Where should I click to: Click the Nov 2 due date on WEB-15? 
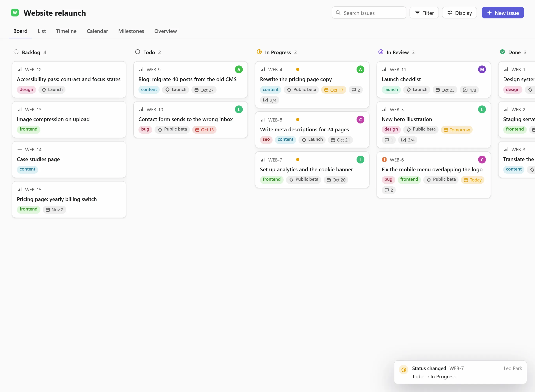55,210
